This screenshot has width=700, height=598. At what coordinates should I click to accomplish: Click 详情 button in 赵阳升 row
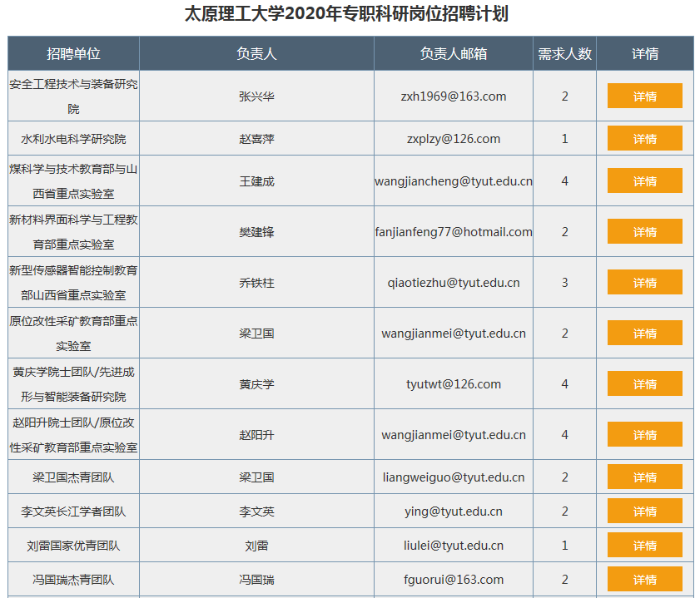pyautogui.click(x=644, y=435)
